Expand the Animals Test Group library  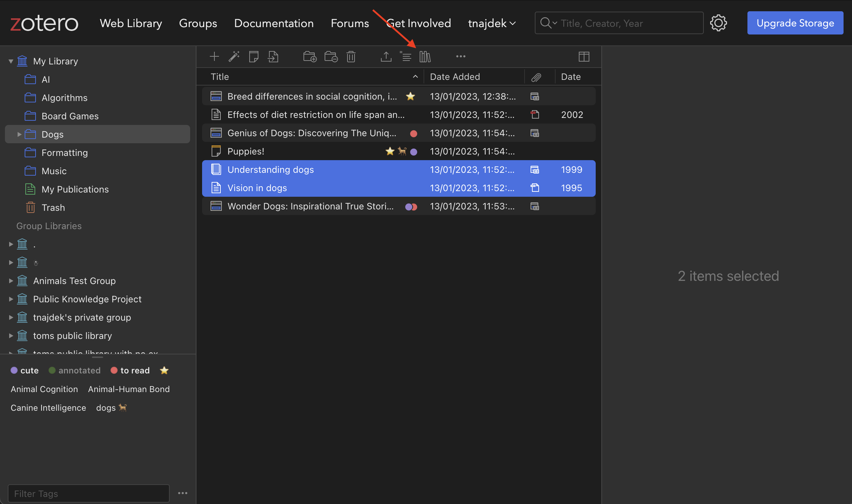click(x=11, y=281)
